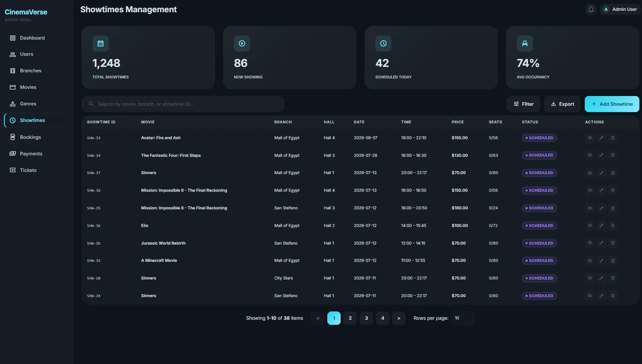642x364 pixels.
Task: View details of showtime SHW-36
Action: (590, 226)
